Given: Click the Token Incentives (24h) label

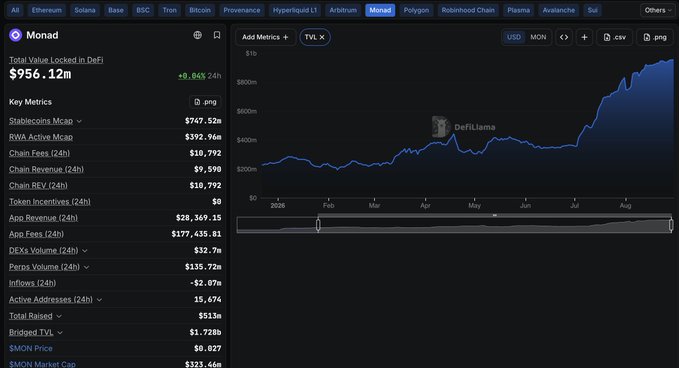Looking at the screenshot, I should (50, 201).
